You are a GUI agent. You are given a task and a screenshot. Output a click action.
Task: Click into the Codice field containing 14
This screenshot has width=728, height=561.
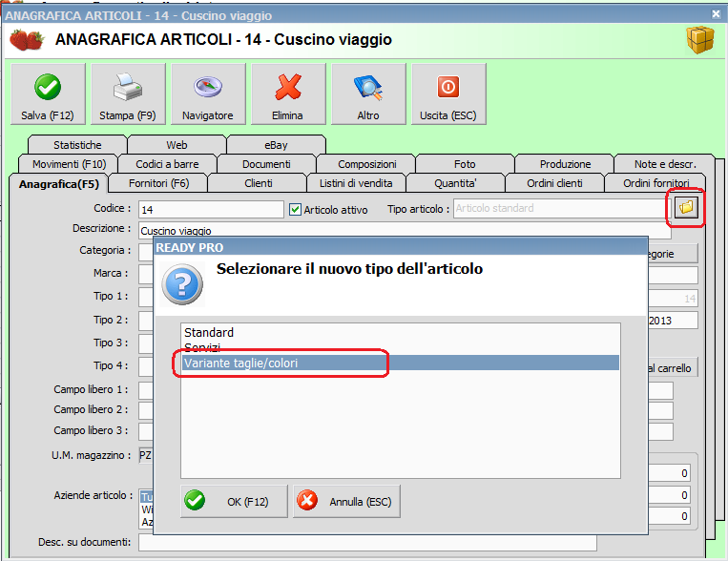(x=211, y=210)
